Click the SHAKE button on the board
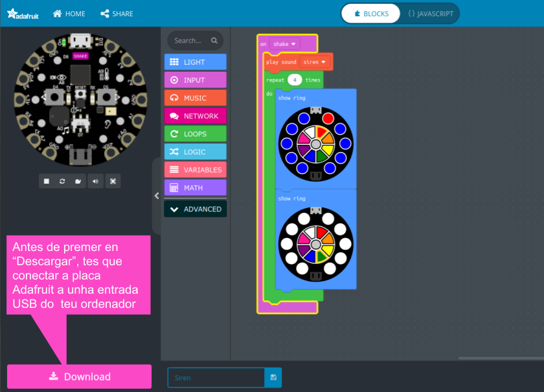 pyautogui.click(x=80, y=56)
